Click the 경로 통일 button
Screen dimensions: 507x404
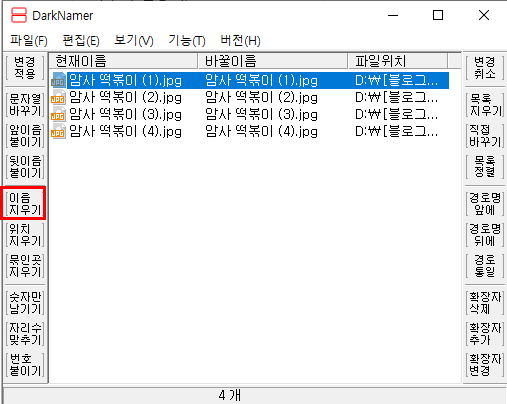[x=485, y=266]
